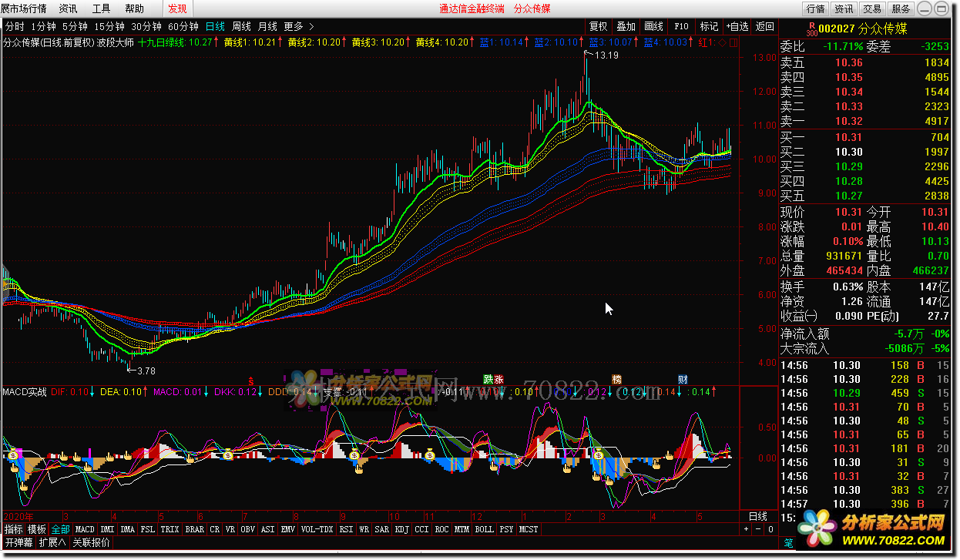Reset chart zoom with 0 button
Viewport: 960px width, 560px height.
click(770, 529)
